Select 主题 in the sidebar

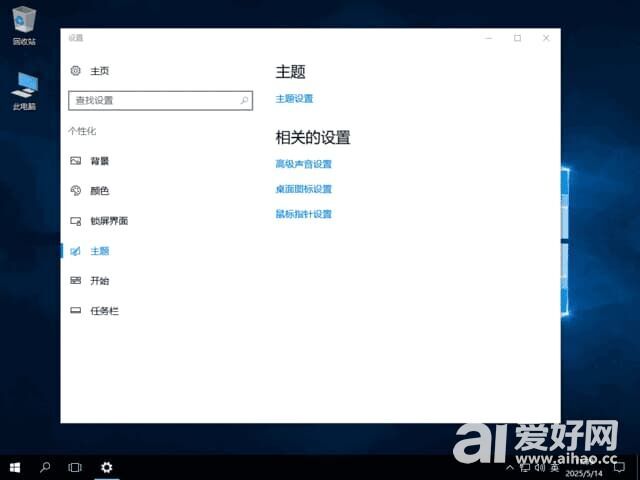(x=99, y=251)
